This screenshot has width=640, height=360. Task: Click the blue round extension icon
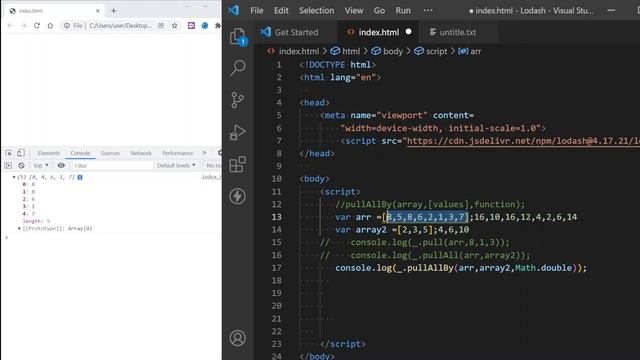(205, 25)
